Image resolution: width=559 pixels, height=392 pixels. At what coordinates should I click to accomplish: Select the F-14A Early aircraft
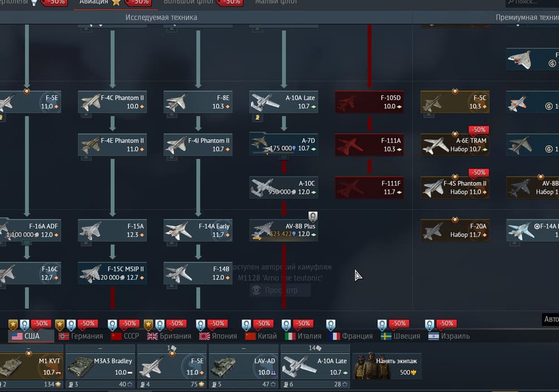[198, 230]
